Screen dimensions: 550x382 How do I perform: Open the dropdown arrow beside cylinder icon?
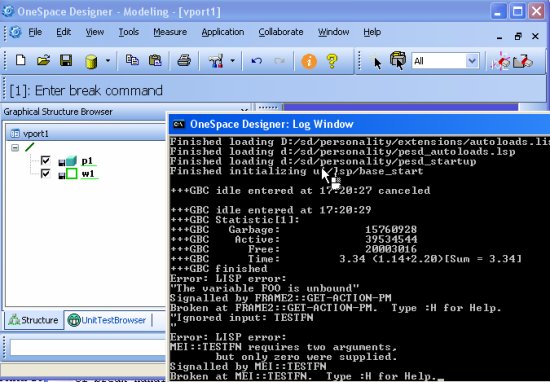coord(108,61)
